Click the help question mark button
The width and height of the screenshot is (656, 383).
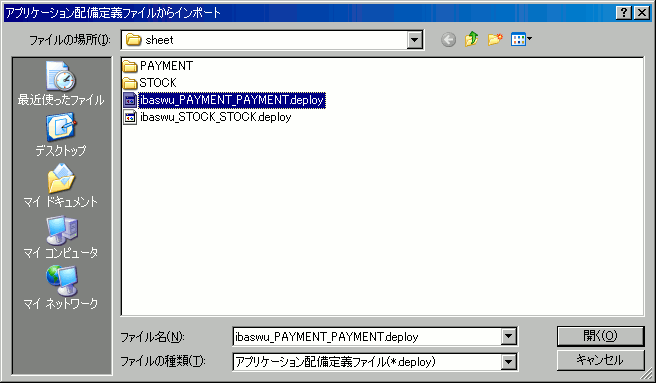pyautogui.click(x=624, y=13)
